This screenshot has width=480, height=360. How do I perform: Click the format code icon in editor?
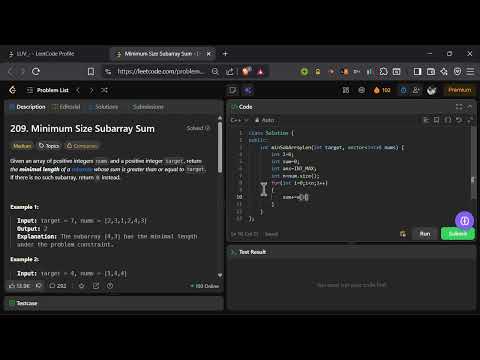(x=426, y=120)
